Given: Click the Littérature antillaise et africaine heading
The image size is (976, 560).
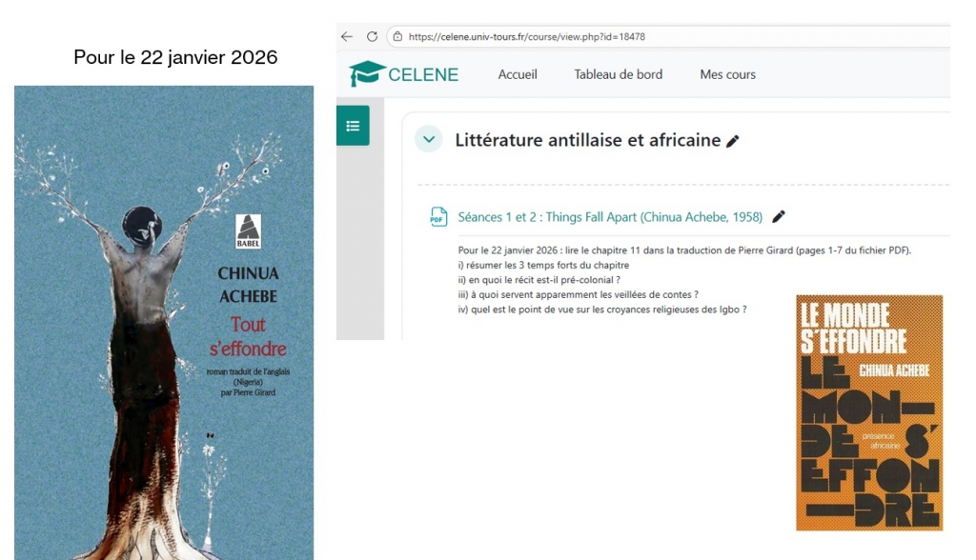Looking at the screenshot, I should click(x=587, y=140).
